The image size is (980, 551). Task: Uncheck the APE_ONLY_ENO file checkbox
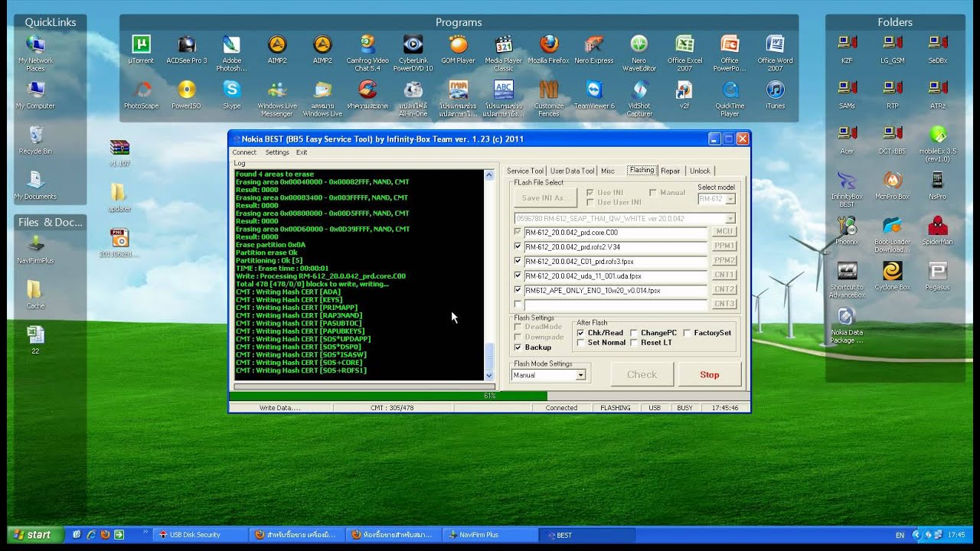[x=518, y=290]
